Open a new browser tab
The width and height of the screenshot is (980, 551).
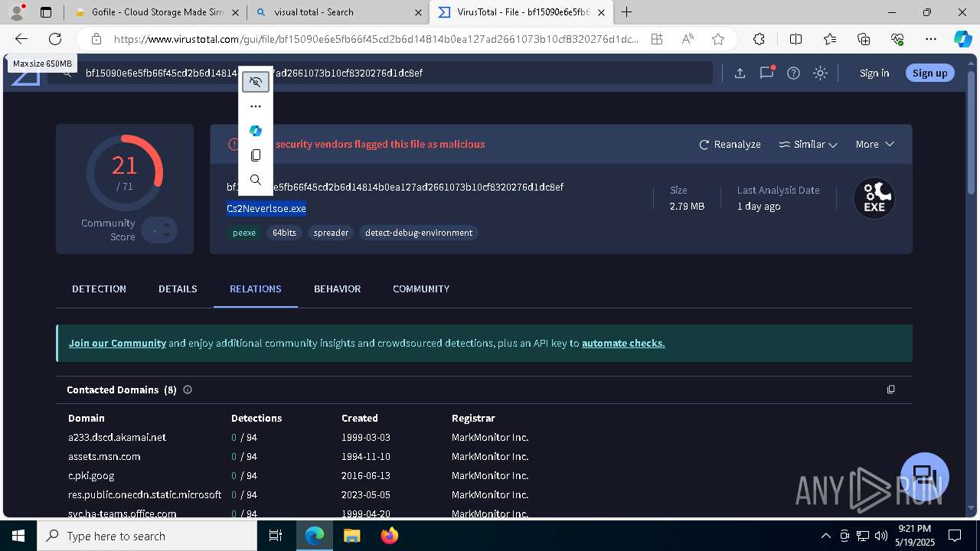(627, 12)
